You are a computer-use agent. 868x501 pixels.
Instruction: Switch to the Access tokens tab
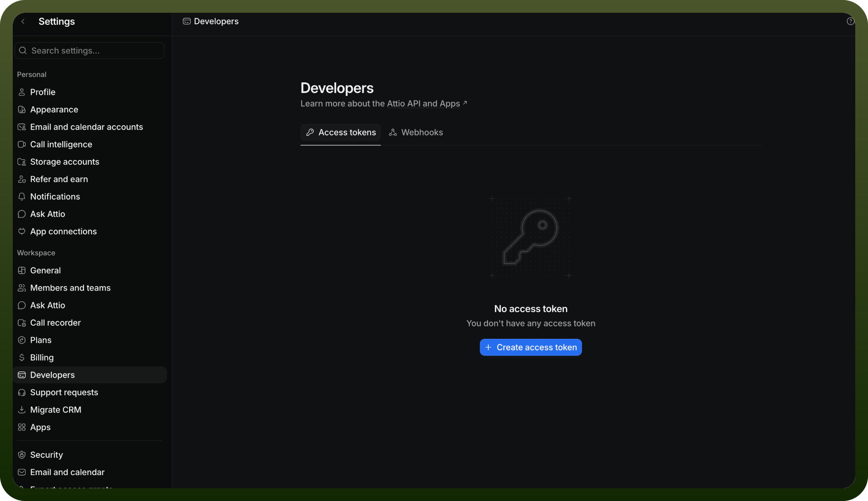pyautogui.click(x=341, y=132)
